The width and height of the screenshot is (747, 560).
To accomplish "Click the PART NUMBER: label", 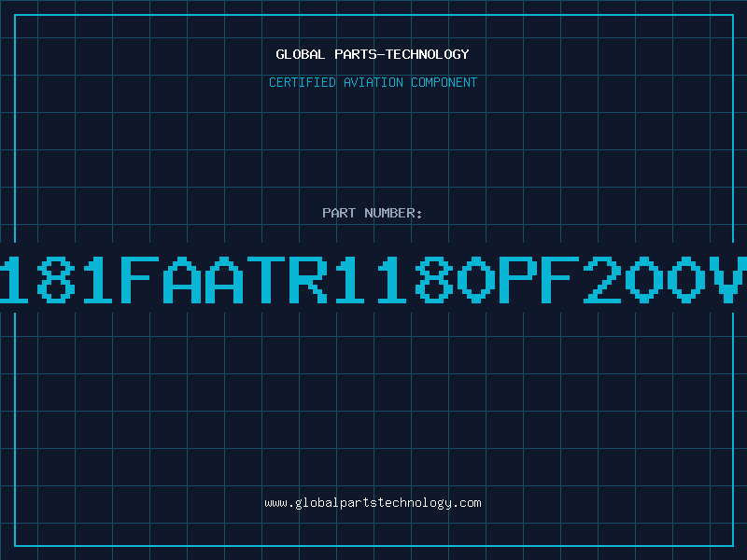I will click(x=373, y=213).
